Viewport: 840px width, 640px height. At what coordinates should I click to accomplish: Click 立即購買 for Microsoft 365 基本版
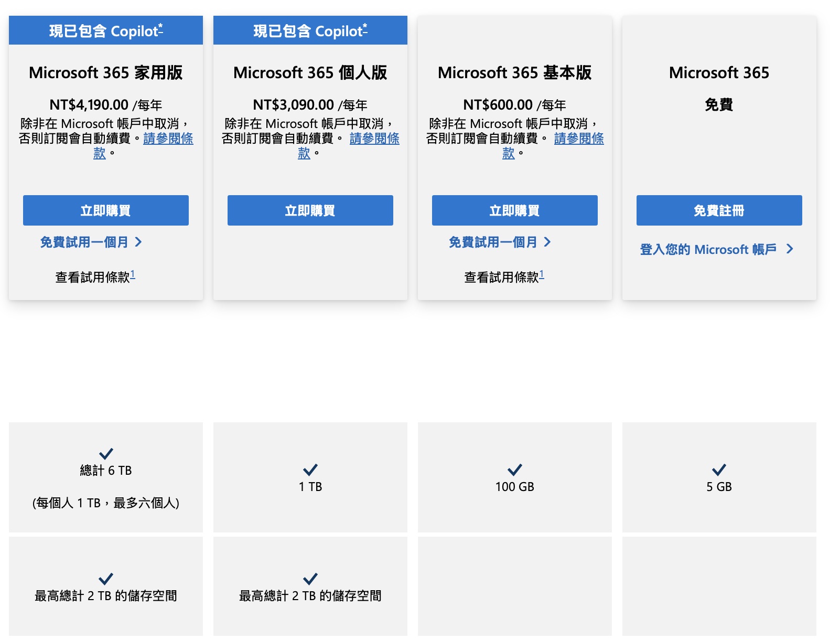tap(515, 210)
